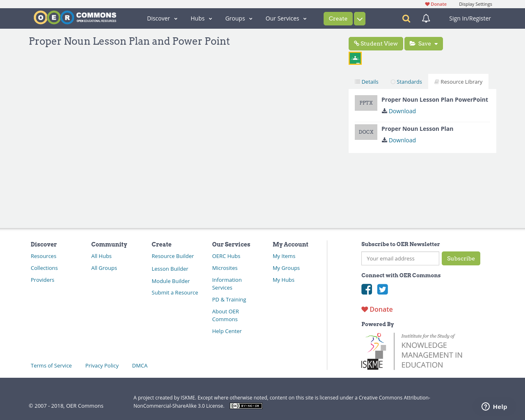Expand the Create button's dropdown arrow
This screenshot has height=420, width=525.
pos(360,18)
